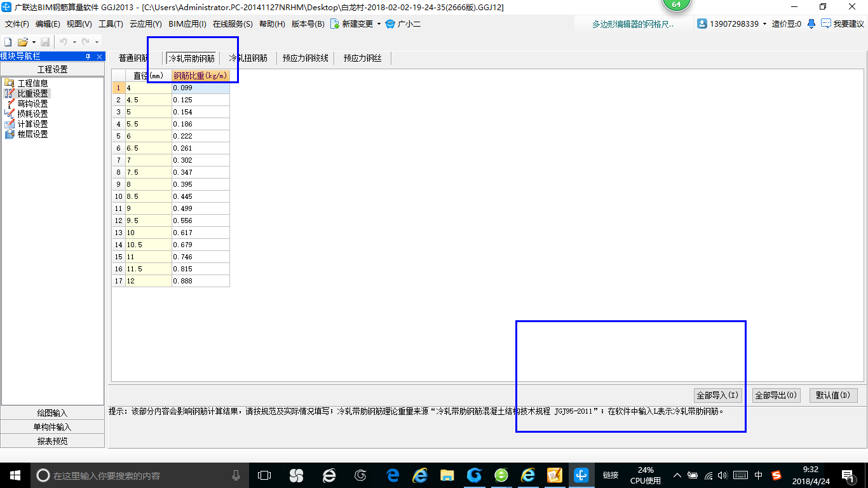This screenshot has height=488, width=868.
Task: Click the 多边形编辑器的网格尺 news ticker
Action: tap(633, 24)
